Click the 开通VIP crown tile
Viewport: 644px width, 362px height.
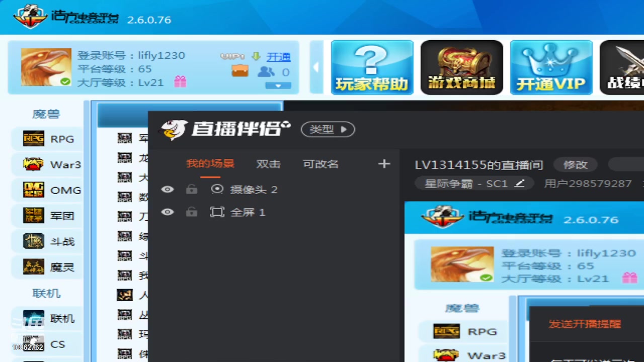(551, 68)
